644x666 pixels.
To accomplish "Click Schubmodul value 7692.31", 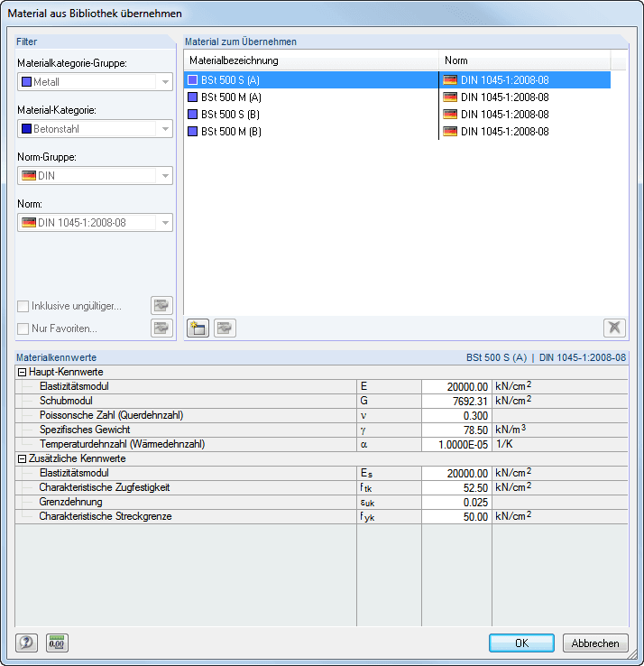I will coord(456,402).
